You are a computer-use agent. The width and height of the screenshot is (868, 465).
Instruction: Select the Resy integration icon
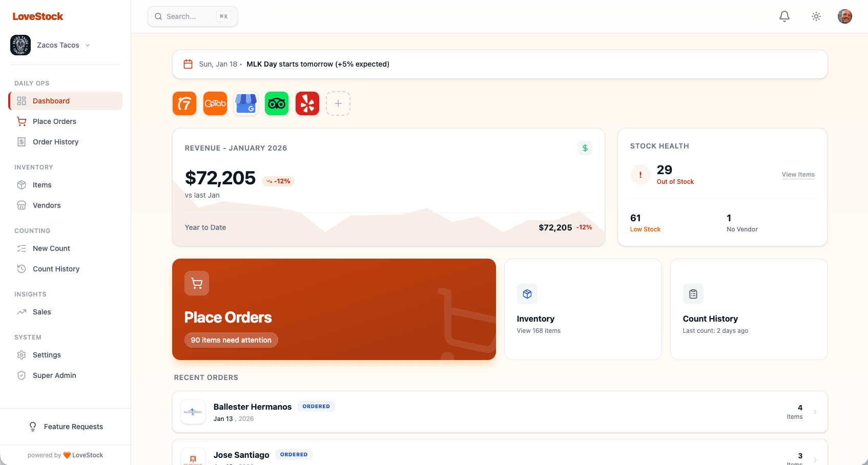tap(184, 103)
